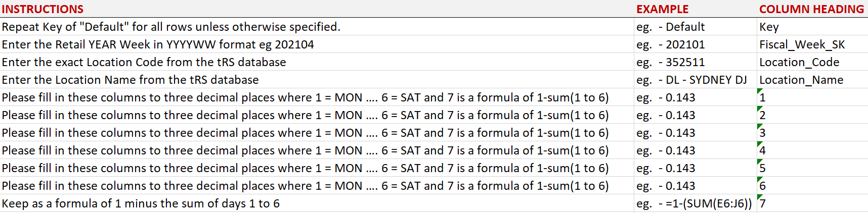The image size is (868, 213).
Task: Select the COLUMN HEADING header cell
Action: 811,9
